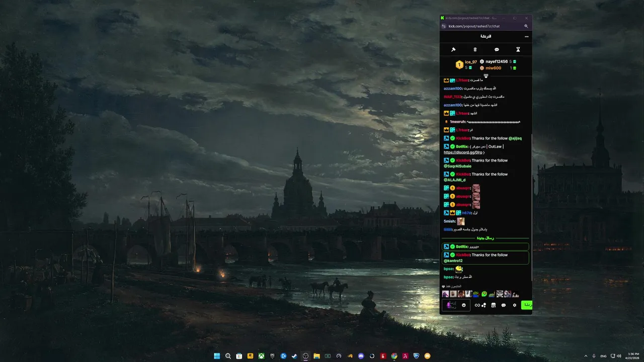This screenshot has width=644, height=362.
Task: Open chat settings gear icon
Action: pyautogui.click(x=514, y=305)
